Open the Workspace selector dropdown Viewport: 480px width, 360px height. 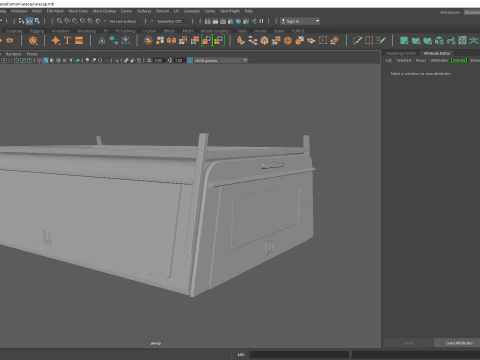pos(472,12)
